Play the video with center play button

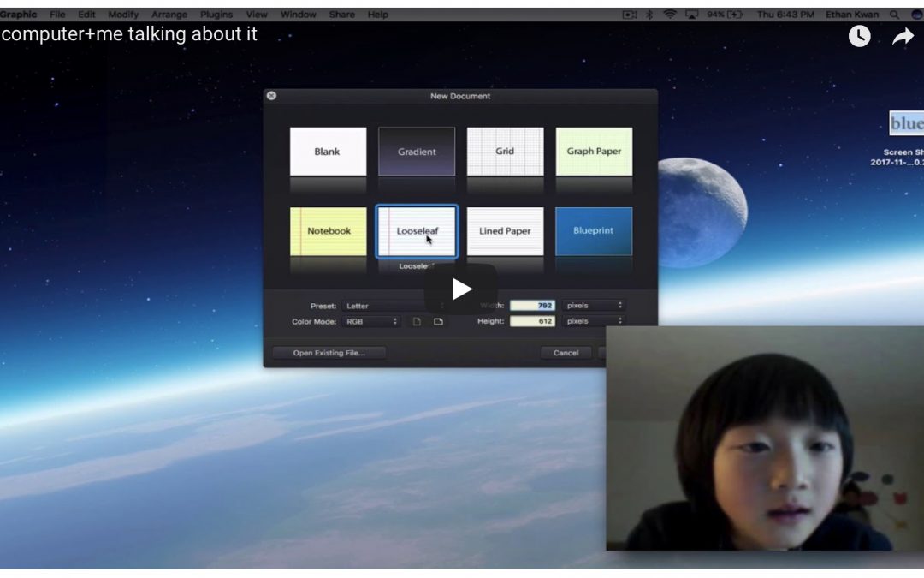coord(461,289)
